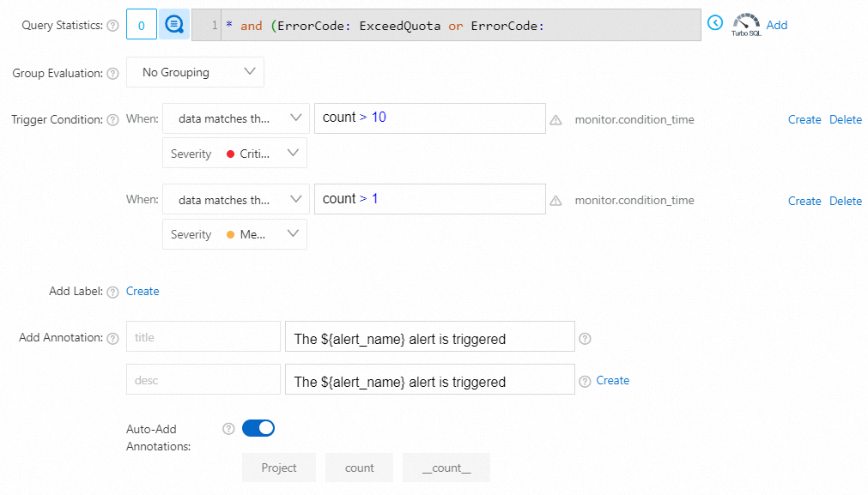Expand the first 'data matches' condition dropdown

point(235,119)
